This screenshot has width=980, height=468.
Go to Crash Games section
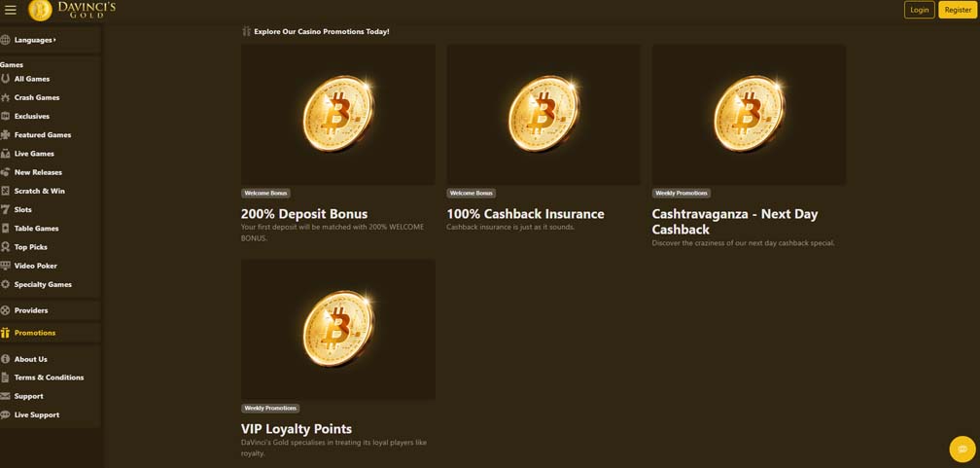point(37,97)
